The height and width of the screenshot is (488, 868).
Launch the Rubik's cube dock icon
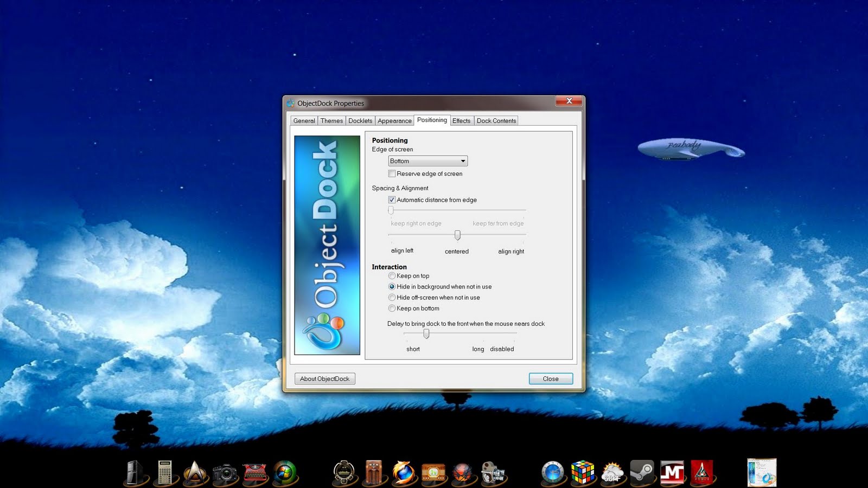pos(583,472)
